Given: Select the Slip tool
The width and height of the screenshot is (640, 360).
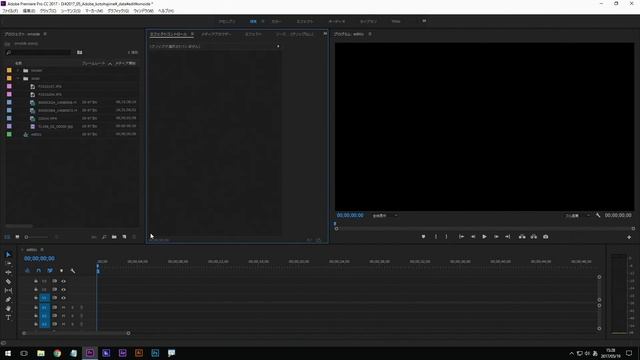Looking at the screenshot, I should (x=8, y=290).
